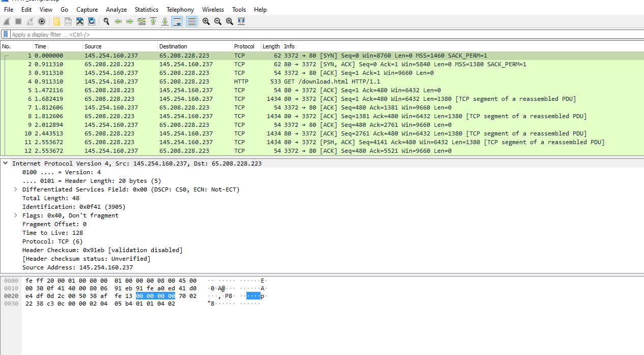Open the View menu
This screenshot has width=644, height=355.
coord(46,10)
